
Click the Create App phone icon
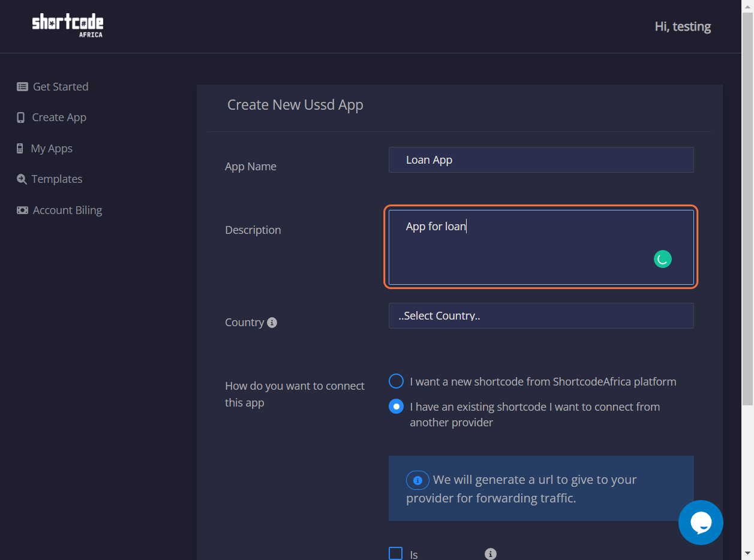20,118
